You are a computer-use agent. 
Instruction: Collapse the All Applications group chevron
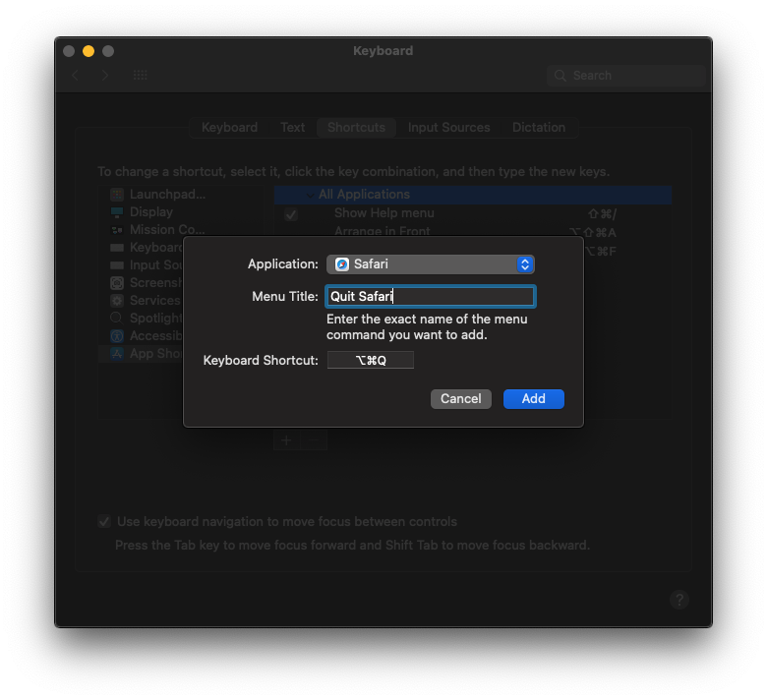310,196
